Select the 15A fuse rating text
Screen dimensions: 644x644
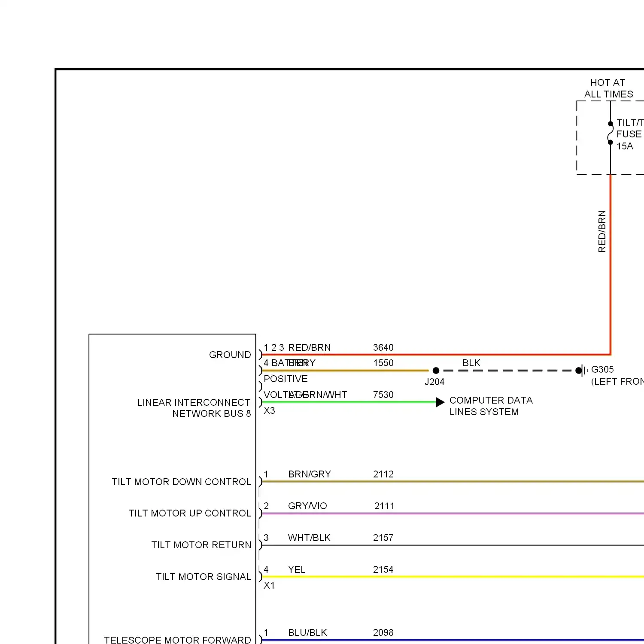(x=625, y=146)
